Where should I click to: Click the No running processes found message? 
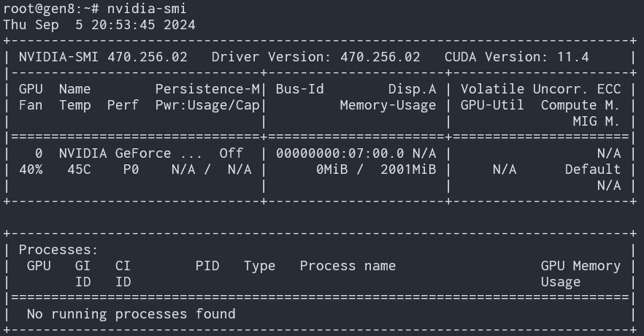click(131, 314)
